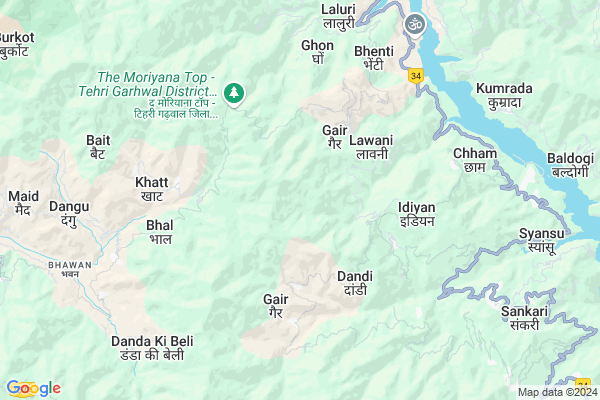Click the Baldogi village label
The width and height of the screenshot is (600, 400).
570,165
